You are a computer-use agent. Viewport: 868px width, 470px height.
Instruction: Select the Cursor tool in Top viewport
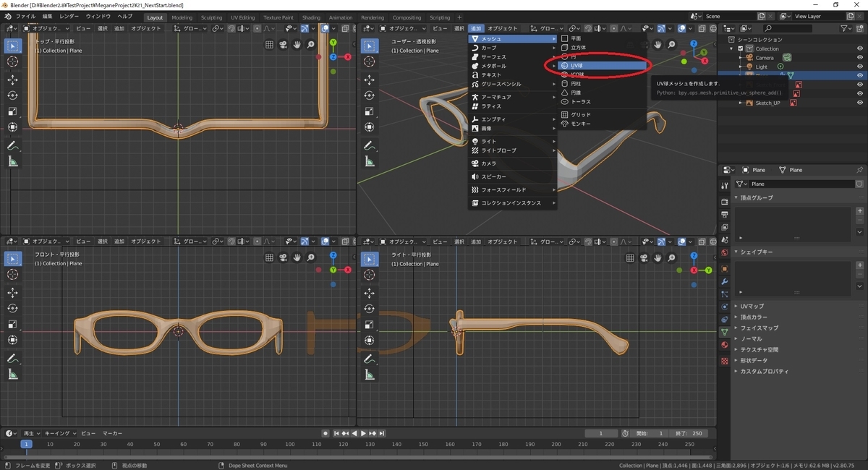click(12, 61)
